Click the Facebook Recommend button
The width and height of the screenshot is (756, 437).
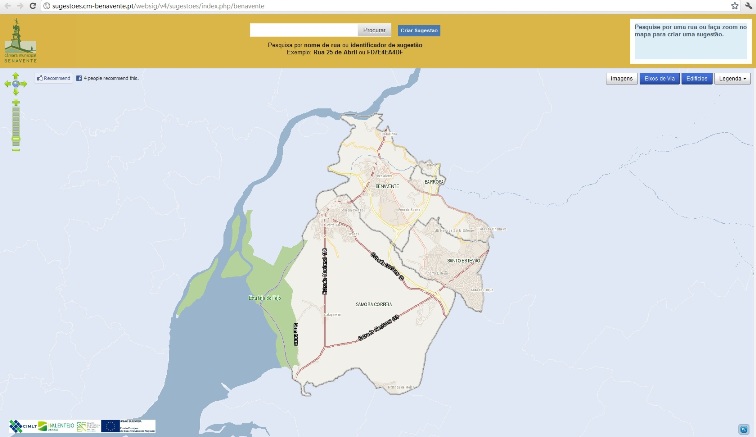click(53, 78)
